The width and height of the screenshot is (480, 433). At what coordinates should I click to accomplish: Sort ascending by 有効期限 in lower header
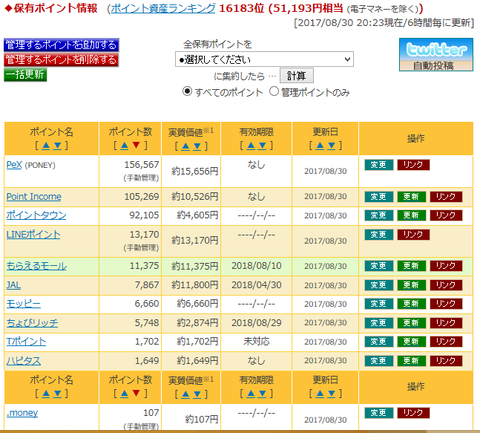click(x=251, y=394)
